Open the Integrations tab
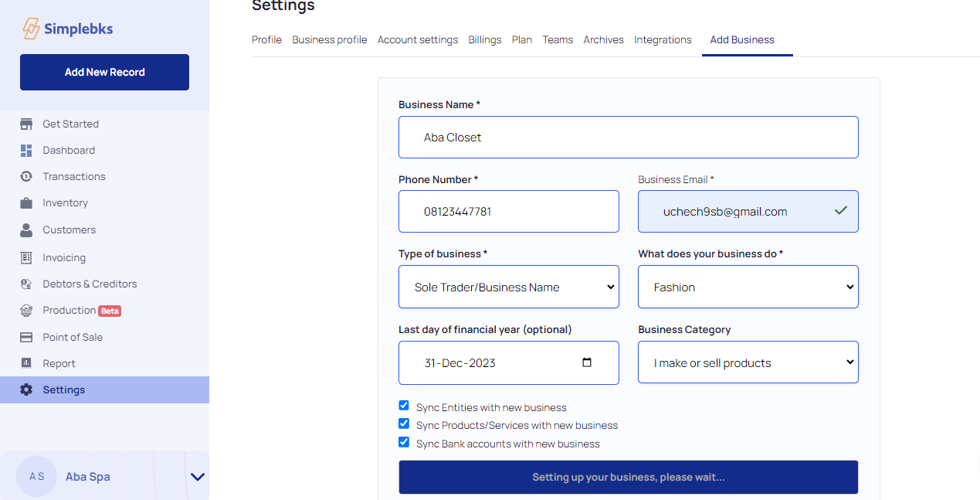 click(x=663, y=39)
